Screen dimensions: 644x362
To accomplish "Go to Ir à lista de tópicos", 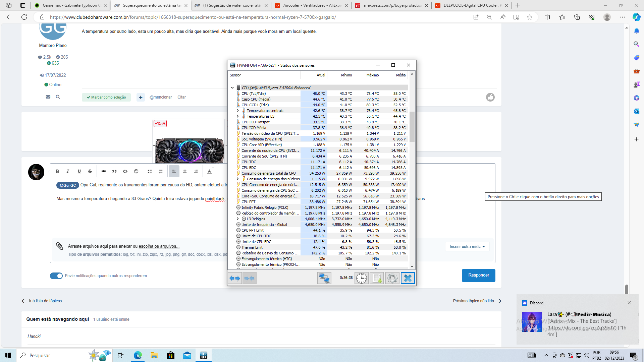I will [42, 301].
